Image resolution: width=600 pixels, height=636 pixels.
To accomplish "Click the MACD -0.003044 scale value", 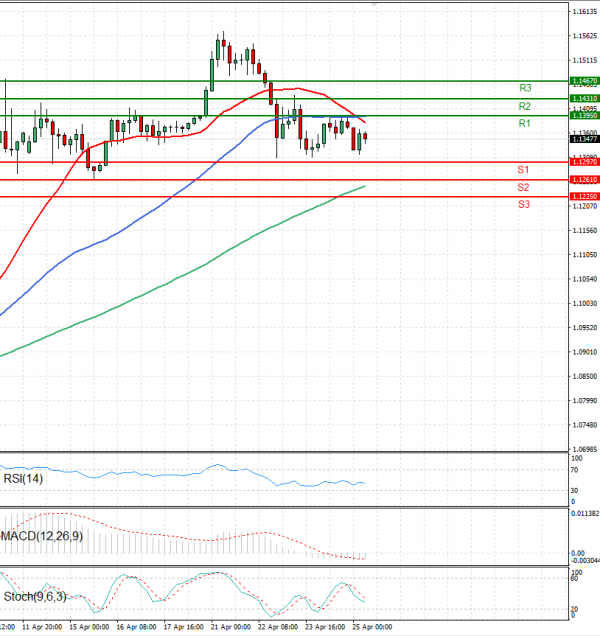I will [x=585, y=561].
